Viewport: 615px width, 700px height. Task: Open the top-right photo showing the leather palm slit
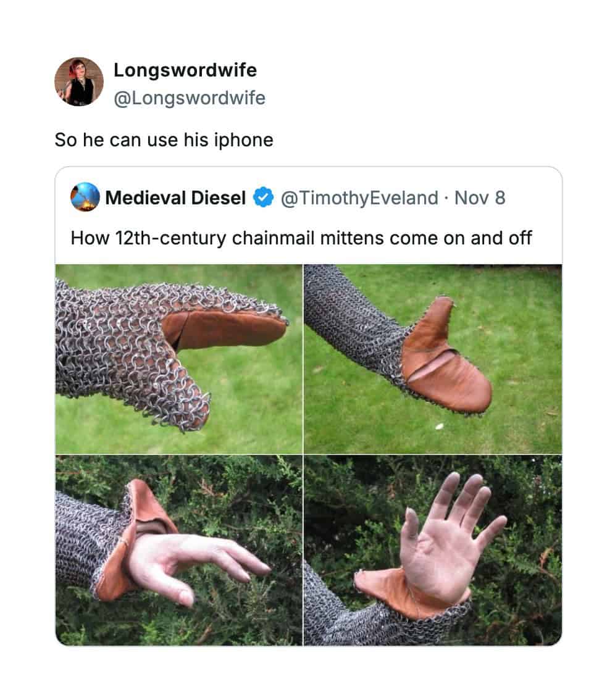point(433,359)
